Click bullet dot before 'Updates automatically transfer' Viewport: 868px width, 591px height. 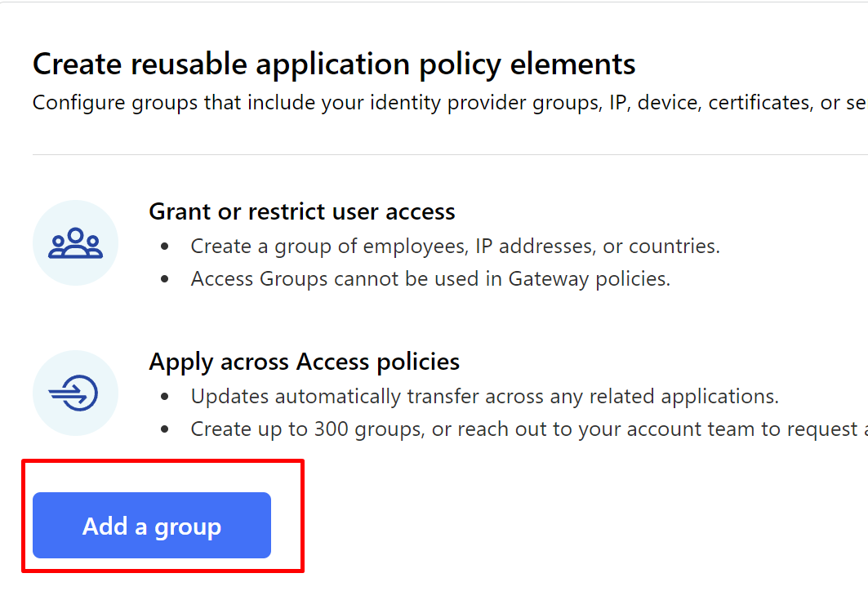click(167, 398)
